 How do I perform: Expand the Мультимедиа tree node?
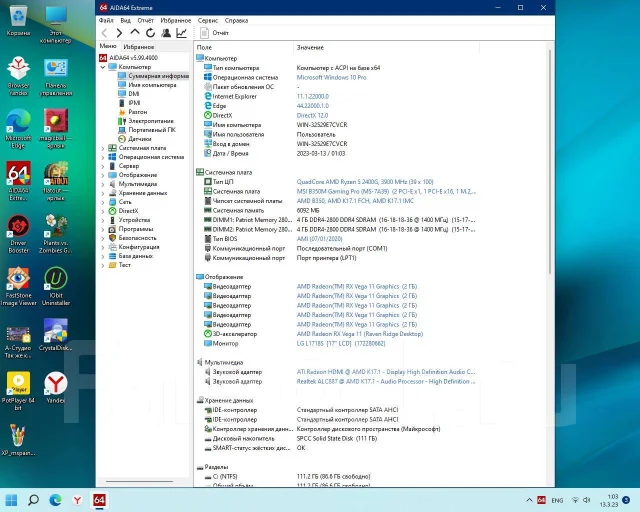pos(102,184)
